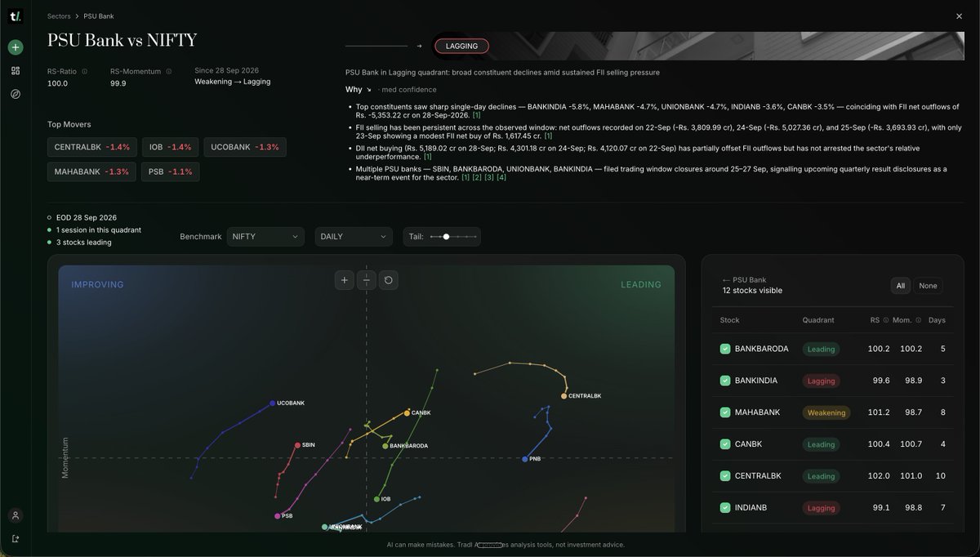Click the Days column header
980x557 pixels.
point(937,320)
